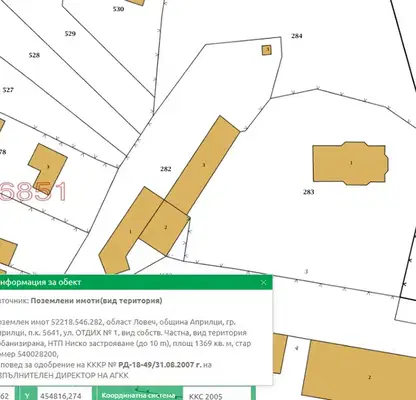Select parcel 528 on the map

point(34,55)
